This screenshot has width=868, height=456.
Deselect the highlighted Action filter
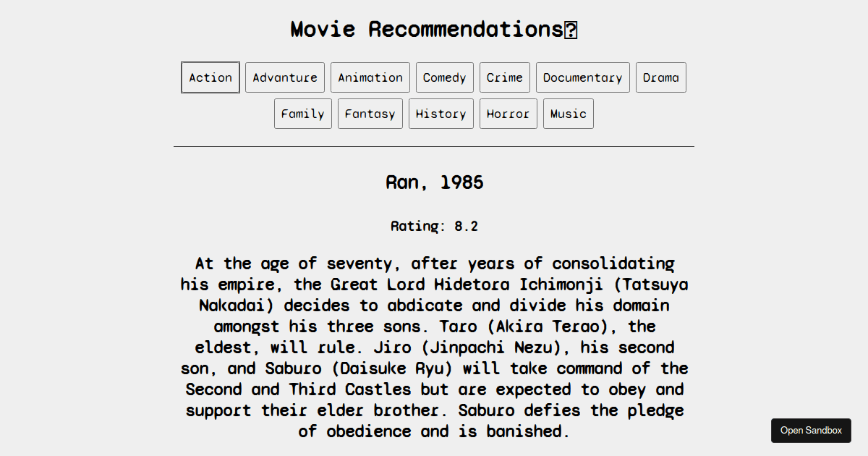click(210, 77)
